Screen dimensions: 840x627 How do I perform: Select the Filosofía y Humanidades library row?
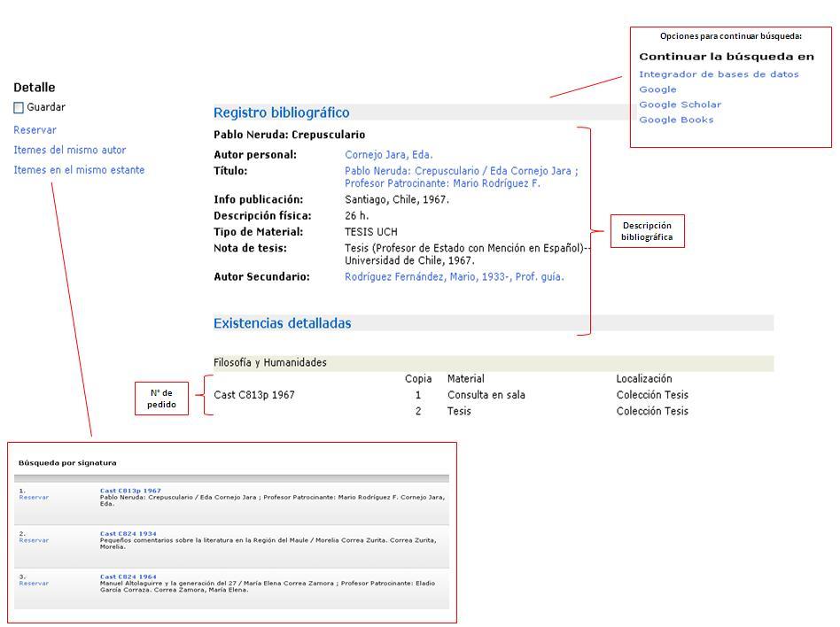[270, 362]
